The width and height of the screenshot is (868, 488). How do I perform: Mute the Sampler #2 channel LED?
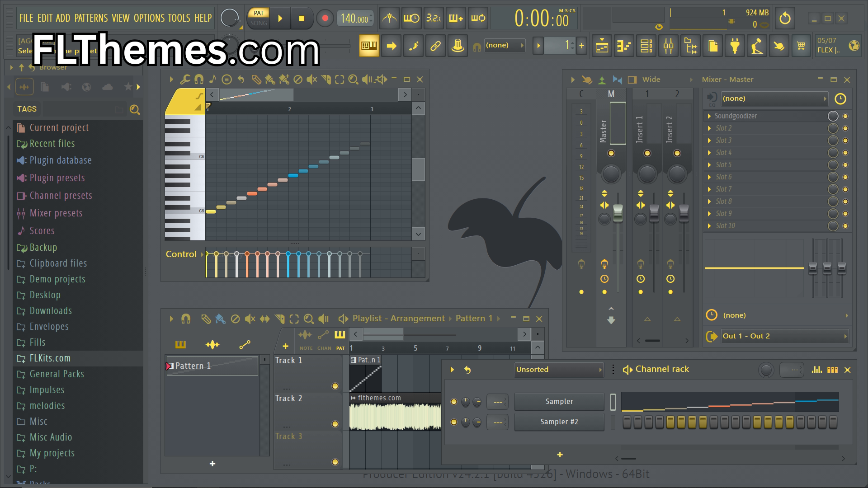coord(454,422)
